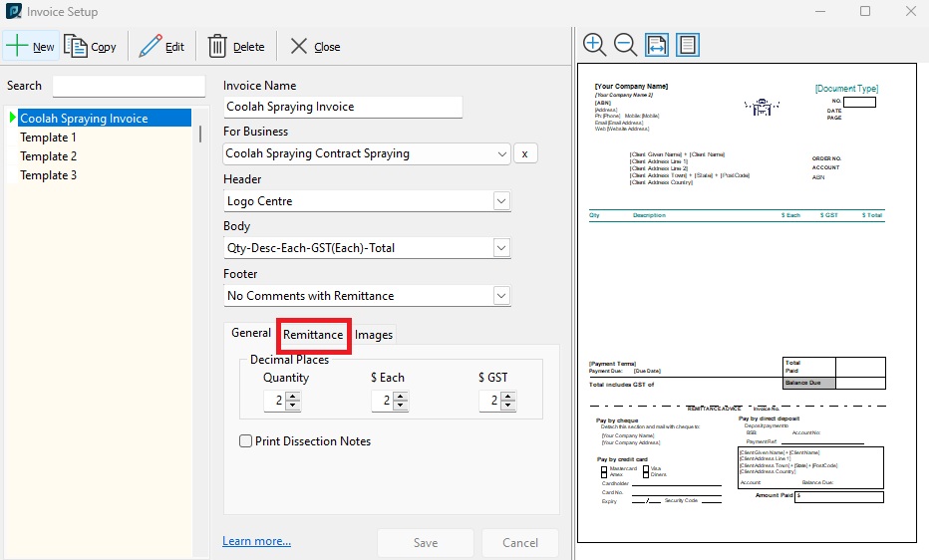
Task: Fit preview to page width
Action: (656, 45)
